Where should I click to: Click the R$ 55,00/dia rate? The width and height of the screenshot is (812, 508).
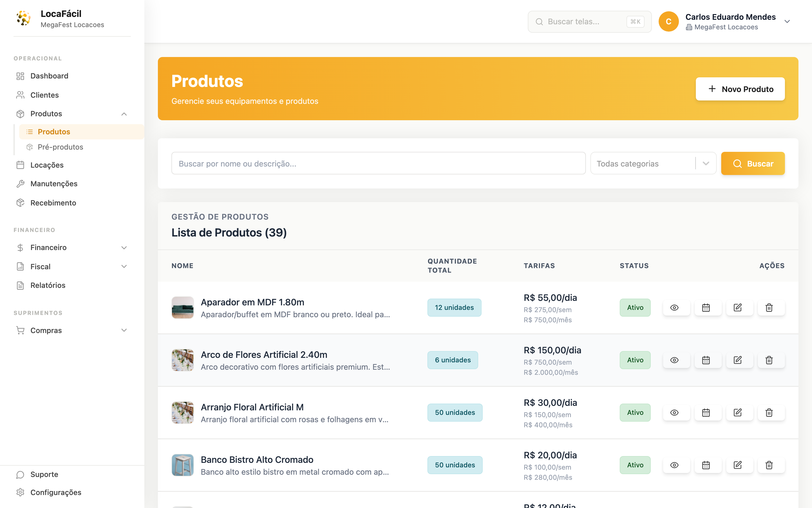pyautogui.click(x=550, y=298)
